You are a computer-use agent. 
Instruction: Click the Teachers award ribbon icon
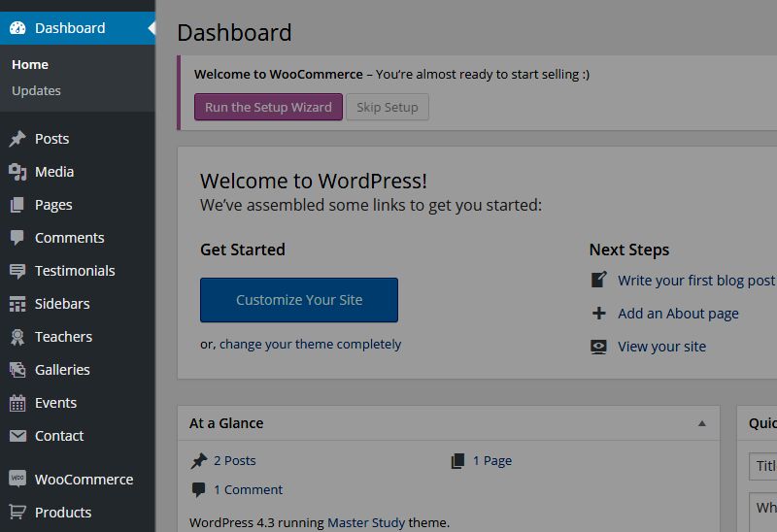(x=17, y=337)
